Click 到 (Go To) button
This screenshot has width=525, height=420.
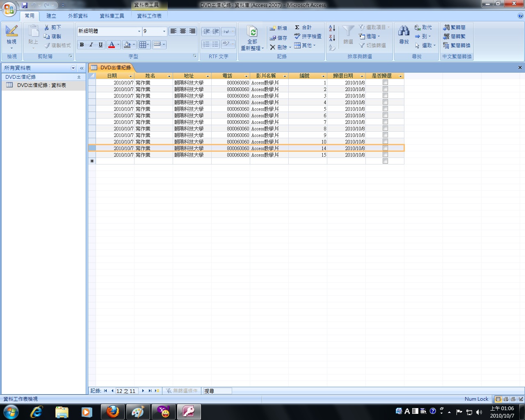coord(422,36)
